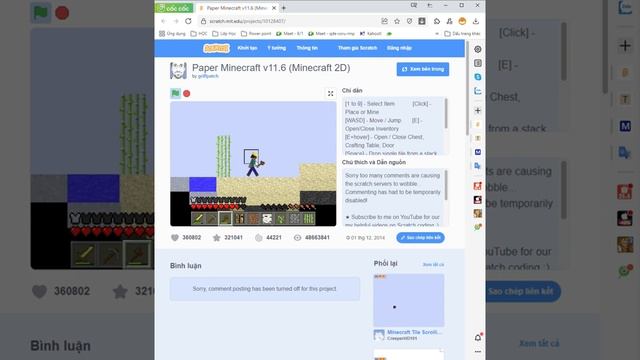Click the 'Sao chép liên kết' copy link button
This screenshot has height=360, width=640.
click(420, 238)
